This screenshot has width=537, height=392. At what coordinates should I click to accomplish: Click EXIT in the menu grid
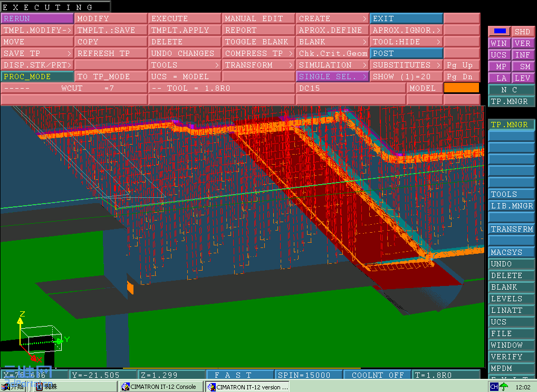coord(406,18)
